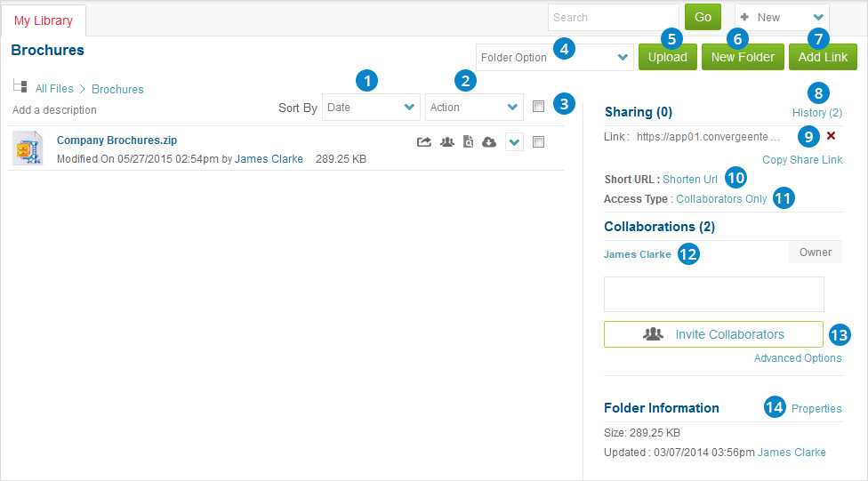This screenshot has width=868, height=481.
Task: Tick the select-all checkbox next to Action
Action: point(538,107)
